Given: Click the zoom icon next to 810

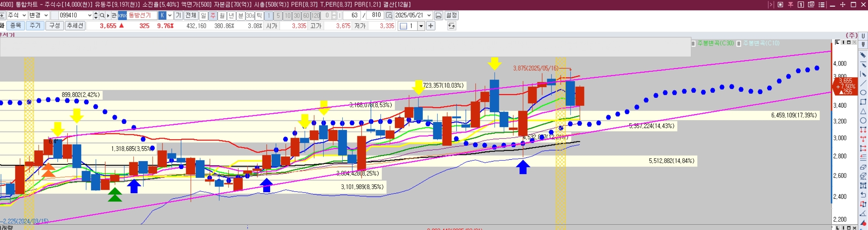Looking at the screenshot, I should pyautogui.click(x=389, y=15).
